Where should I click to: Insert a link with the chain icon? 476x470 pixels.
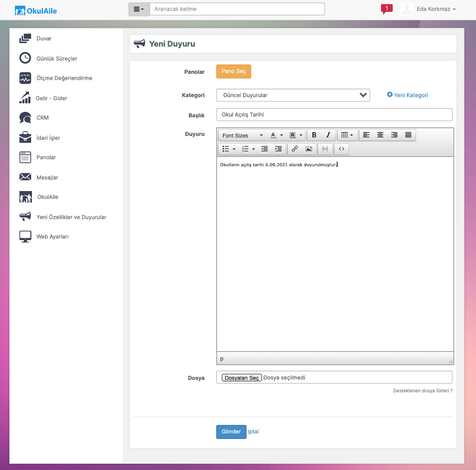click(x=295, y=149)
